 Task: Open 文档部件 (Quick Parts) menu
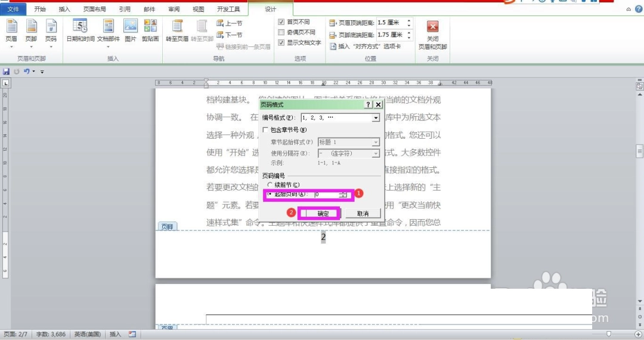(109, 32)
